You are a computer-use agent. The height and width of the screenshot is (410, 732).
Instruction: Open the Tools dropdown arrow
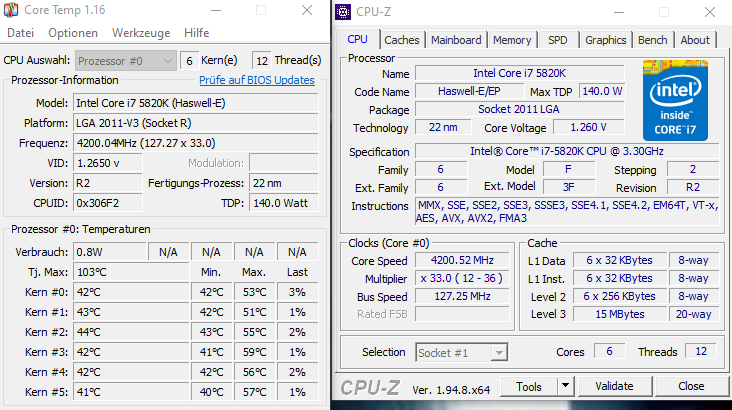point(566,387)
